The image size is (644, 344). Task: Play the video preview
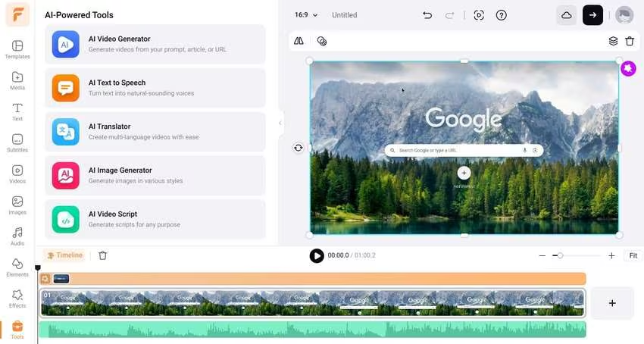(316, 255)
